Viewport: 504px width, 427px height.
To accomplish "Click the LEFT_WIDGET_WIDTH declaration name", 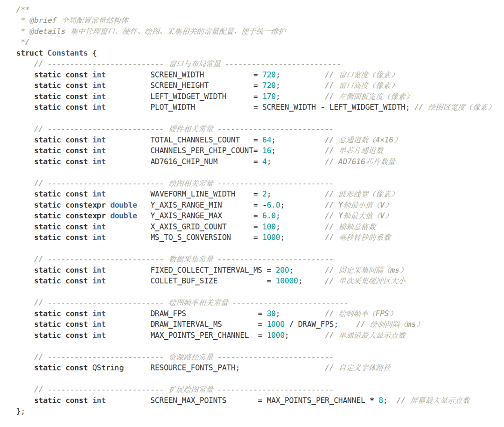I will [189, 97].
